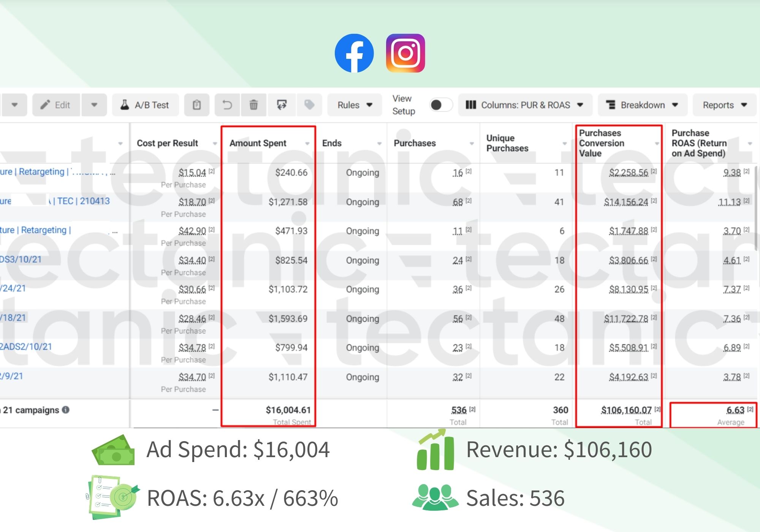The width and height of the screenshot is (760, 532).
Task: Click the $16,004.61 Total Spent cell
Action: [288, 410]
